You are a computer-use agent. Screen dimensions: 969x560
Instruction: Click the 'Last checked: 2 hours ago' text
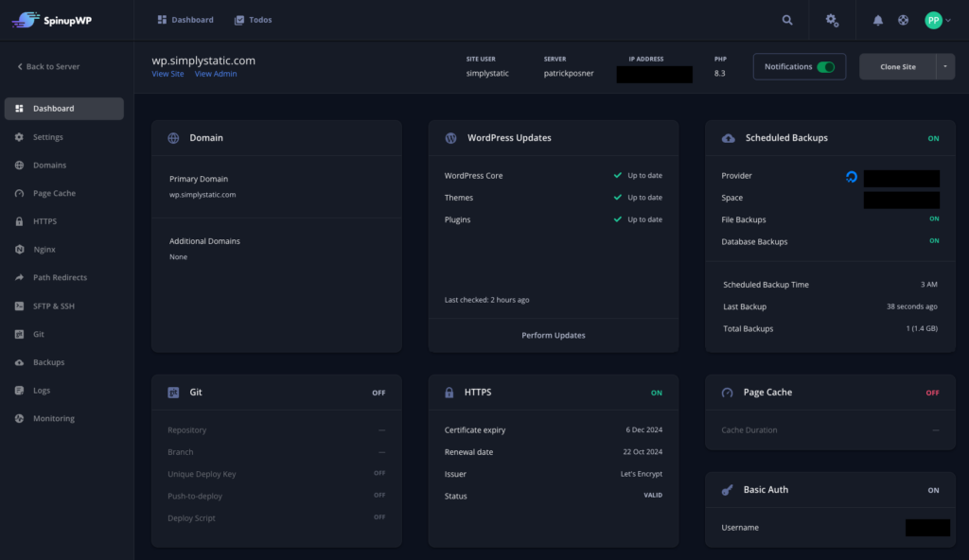tap(487, 300)
